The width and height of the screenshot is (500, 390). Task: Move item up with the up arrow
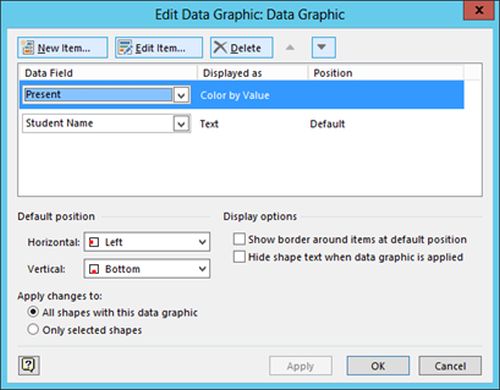290,47
